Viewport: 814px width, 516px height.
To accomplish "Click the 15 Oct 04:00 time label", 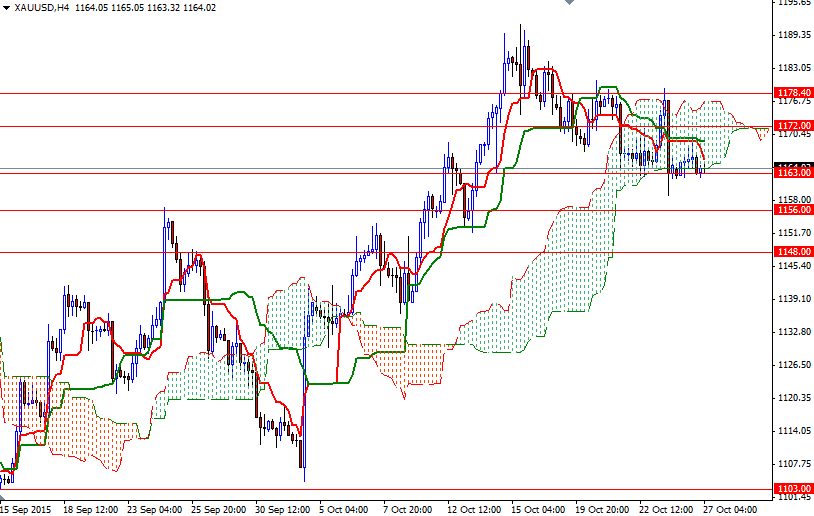I will pos(538,509).
